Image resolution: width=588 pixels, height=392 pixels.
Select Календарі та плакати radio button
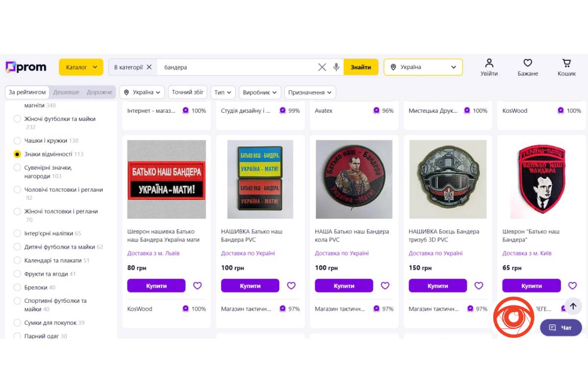[x=17, y=261]
